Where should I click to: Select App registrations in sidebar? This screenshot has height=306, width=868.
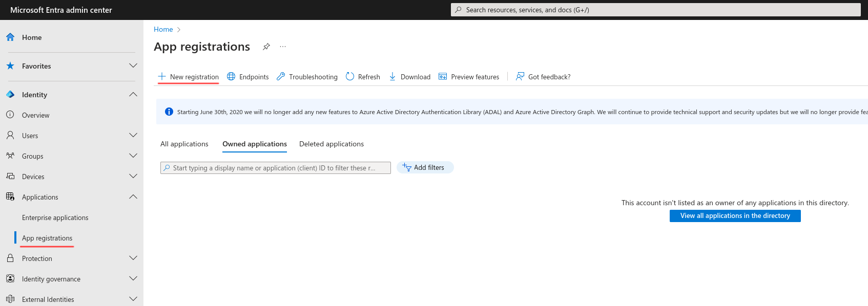coord(47,238)
